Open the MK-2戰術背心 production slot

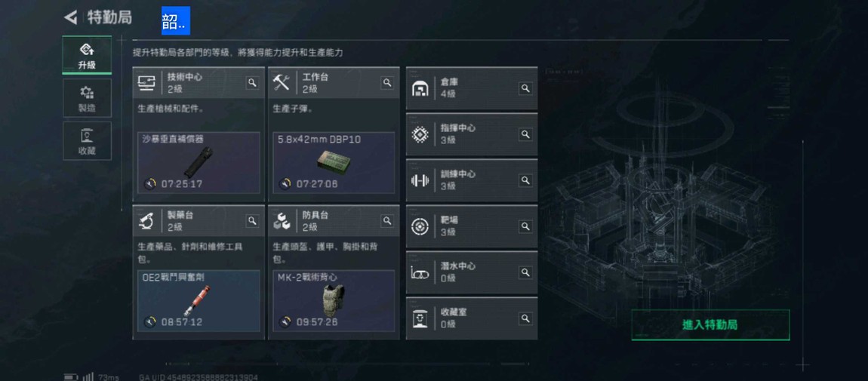click(x=334, y=301)
